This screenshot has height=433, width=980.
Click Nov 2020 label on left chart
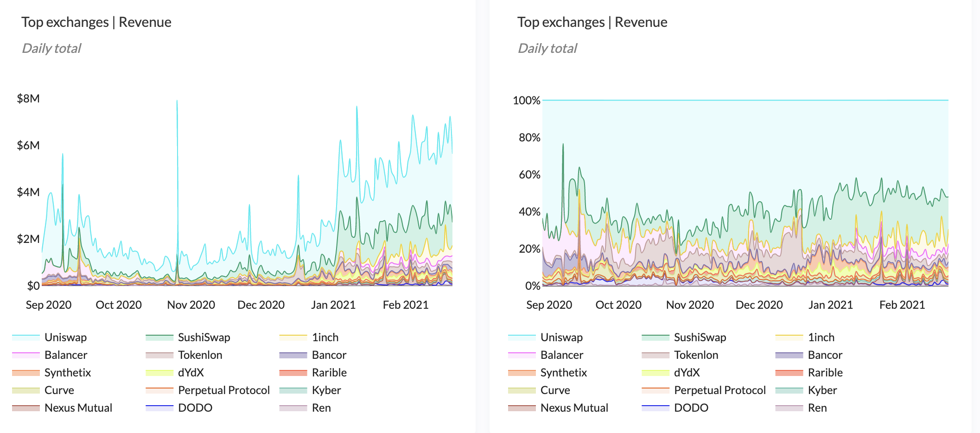[x=191, y=305]
